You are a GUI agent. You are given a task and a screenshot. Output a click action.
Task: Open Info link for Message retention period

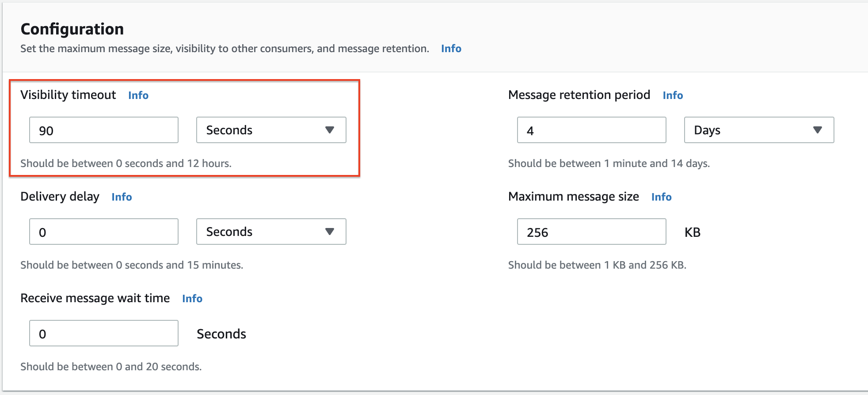tap(673, 95)
